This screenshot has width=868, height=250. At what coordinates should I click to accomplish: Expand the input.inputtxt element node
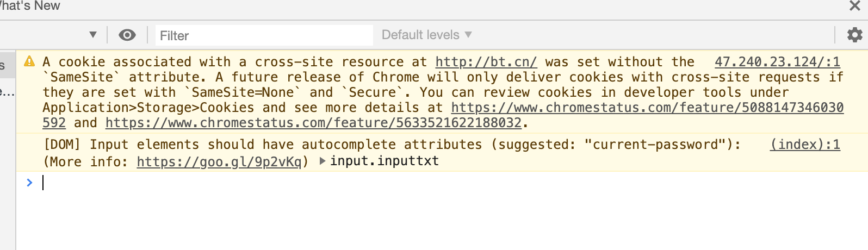pos(323,161)
